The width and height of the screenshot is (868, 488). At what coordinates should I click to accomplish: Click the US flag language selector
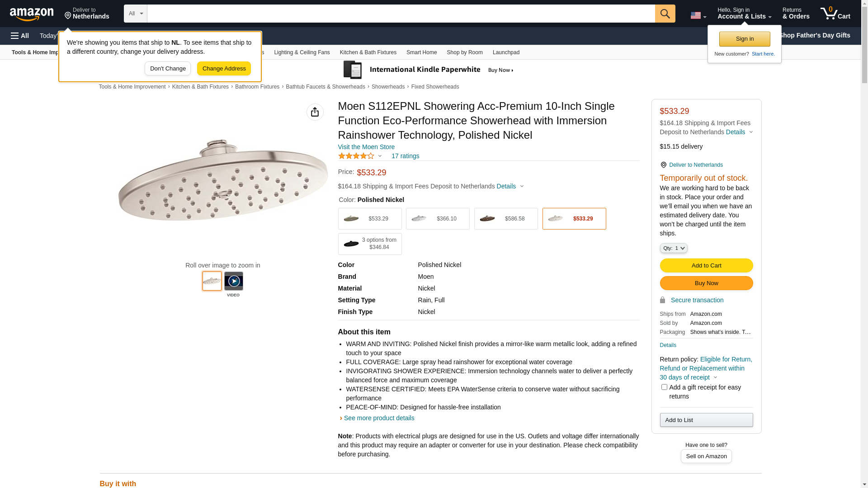point(698,16)
